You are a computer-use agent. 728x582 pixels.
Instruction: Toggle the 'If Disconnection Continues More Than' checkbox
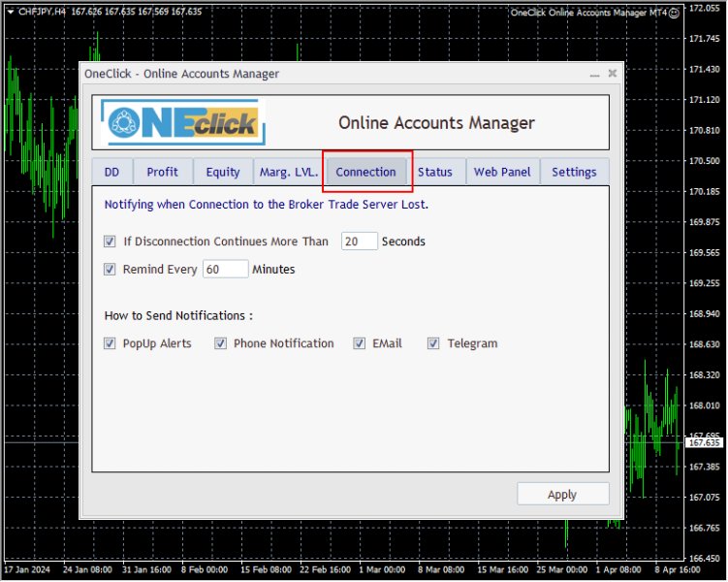pyautogui.click(x=110, y=242)
